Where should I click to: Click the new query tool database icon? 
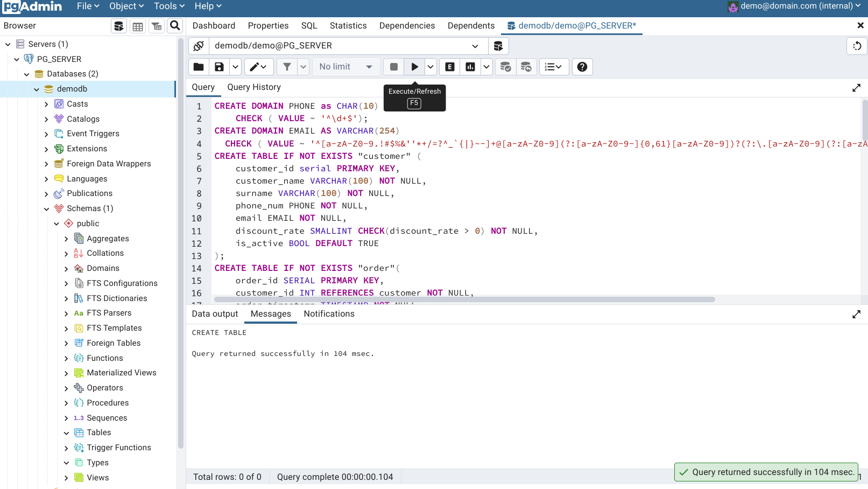click(498, 46)
